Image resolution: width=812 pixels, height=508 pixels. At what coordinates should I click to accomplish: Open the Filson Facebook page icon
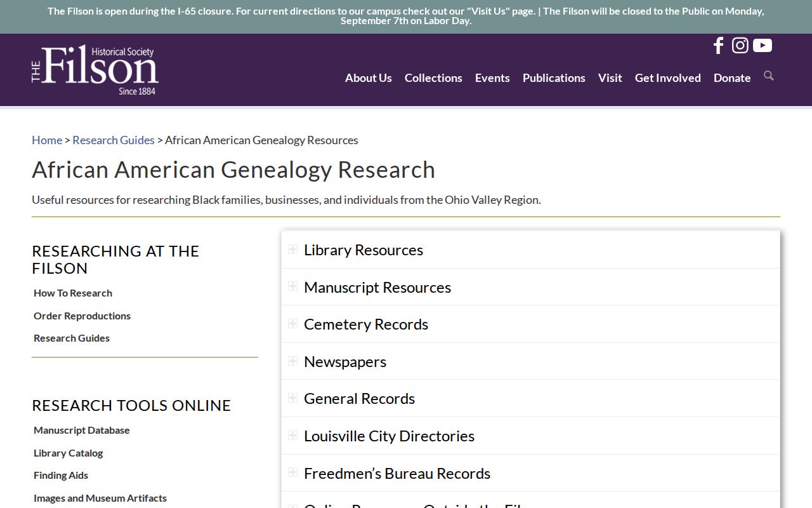718,45
